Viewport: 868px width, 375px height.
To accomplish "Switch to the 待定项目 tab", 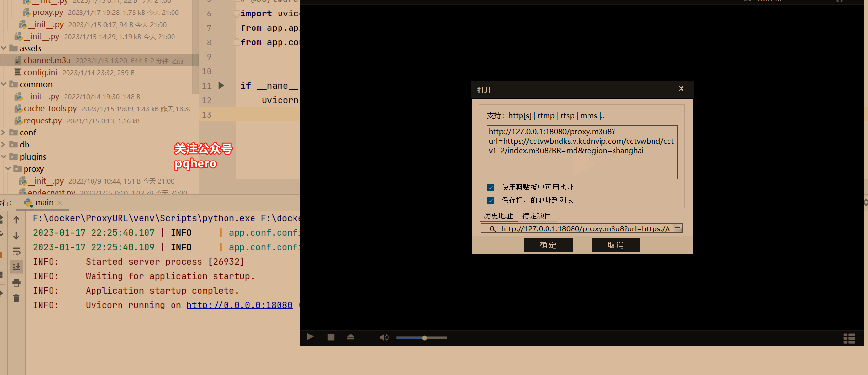I will 537,216.
